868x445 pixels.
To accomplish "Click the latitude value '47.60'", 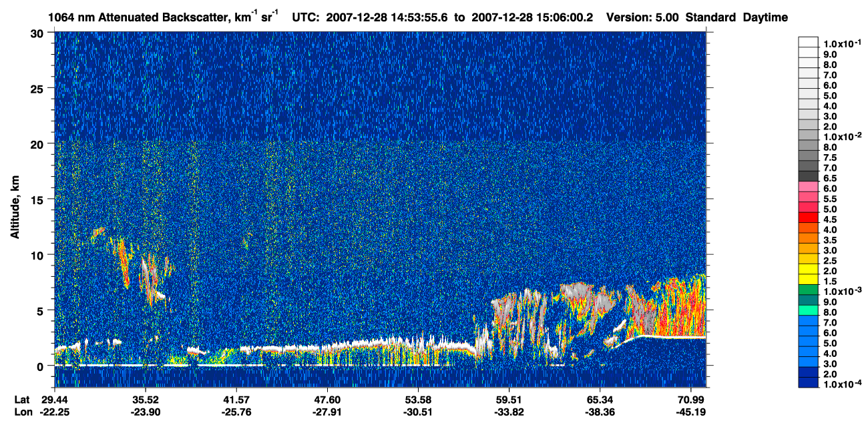I will [x=327, y=400].
